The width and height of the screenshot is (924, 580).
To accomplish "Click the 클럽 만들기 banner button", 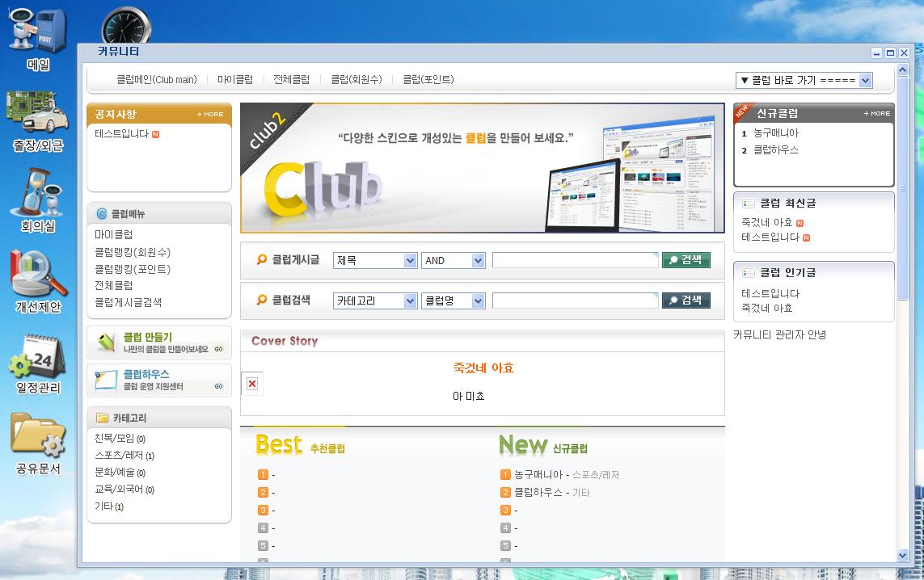I will [x=159, y=343].
